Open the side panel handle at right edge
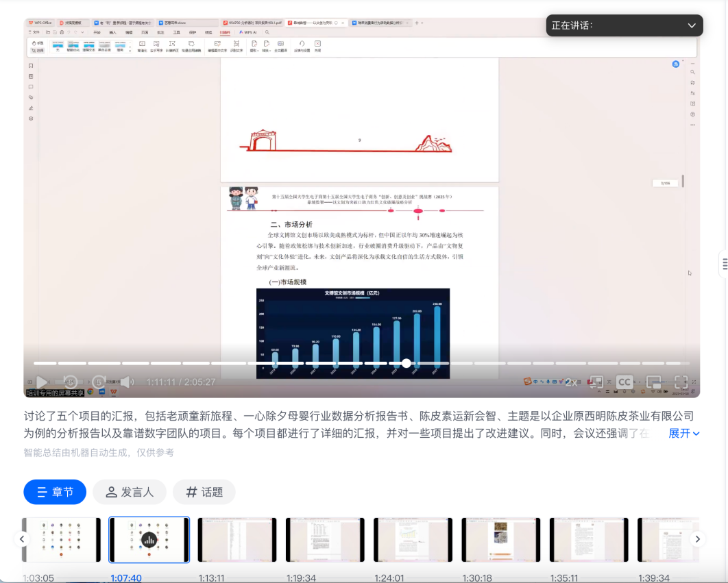 723,264
